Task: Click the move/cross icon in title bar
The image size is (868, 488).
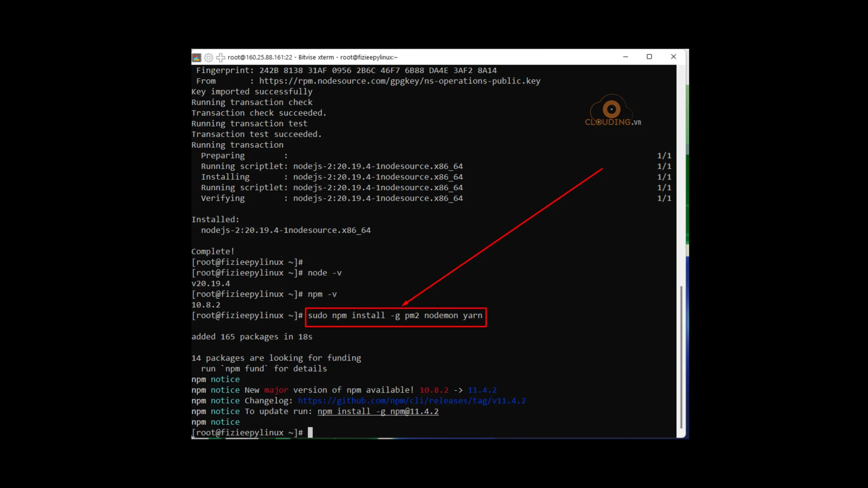Action: (220, 57)
